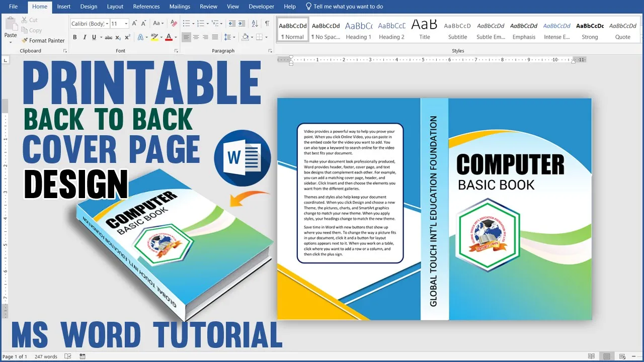Image resolution: width=644 pixels, height=362 pixels.
Task: Increase paragraph indent
Action: 243,24
